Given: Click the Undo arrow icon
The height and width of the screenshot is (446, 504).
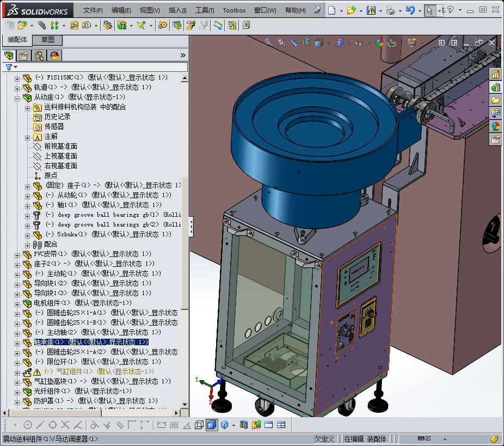Looking at the screenshot, I should point(410,10).
